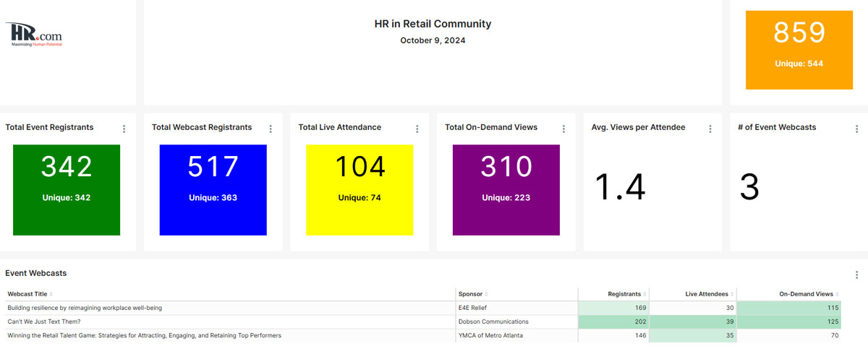Screen dimensions: 868x354
Task: Click the E4E Relief sponsor cell
Action: pyautogui.click(x=516, y=308)
